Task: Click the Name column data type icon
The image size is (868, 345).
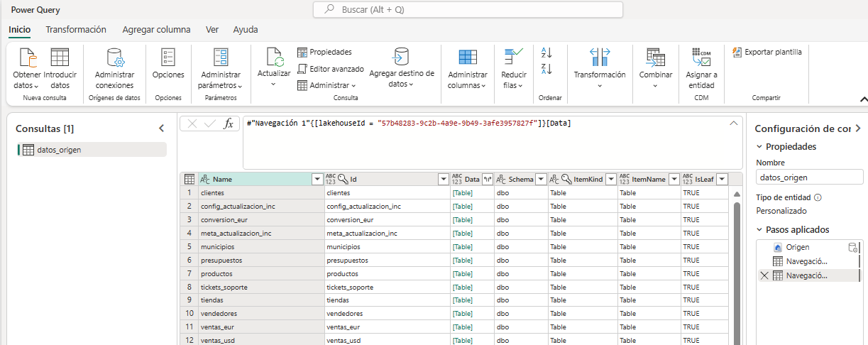Action: pyautogui.click(x=204, y=180)
